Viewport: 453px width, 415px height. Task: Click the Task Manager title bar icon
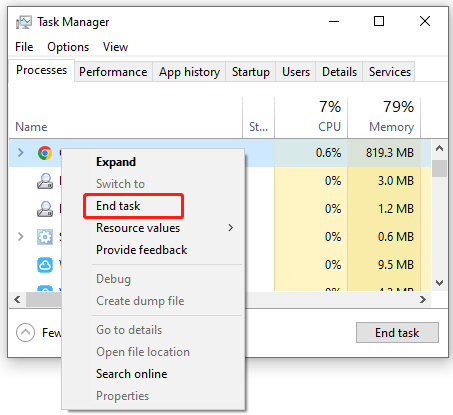point(24,22)
